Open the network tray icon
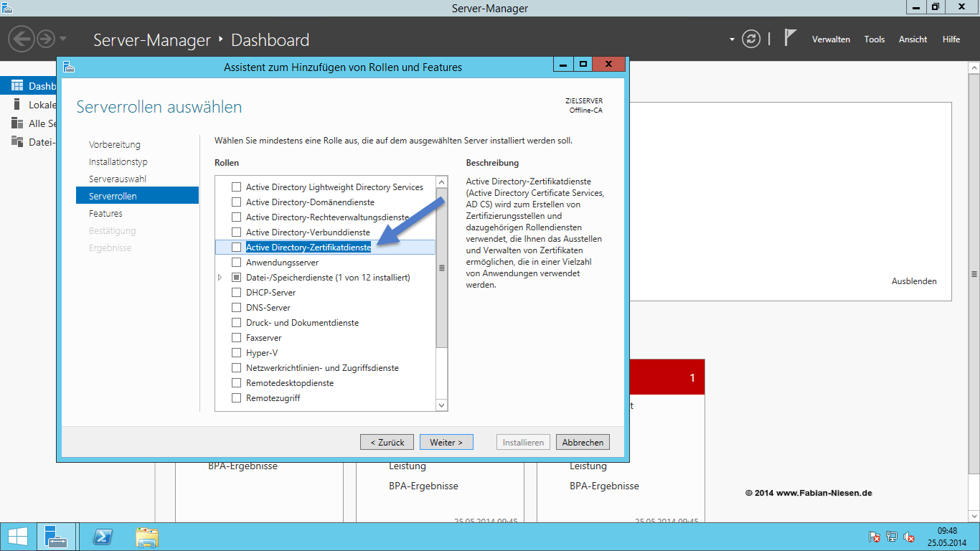The width and height of the screenshot is (980, 551). [x=892, y=537]
